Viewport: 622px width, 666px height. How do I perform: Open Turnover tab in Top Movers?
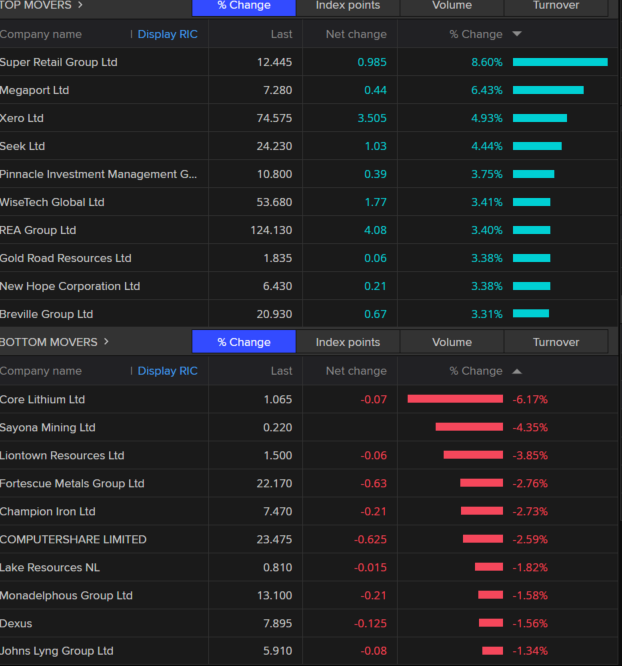point(556,6)
